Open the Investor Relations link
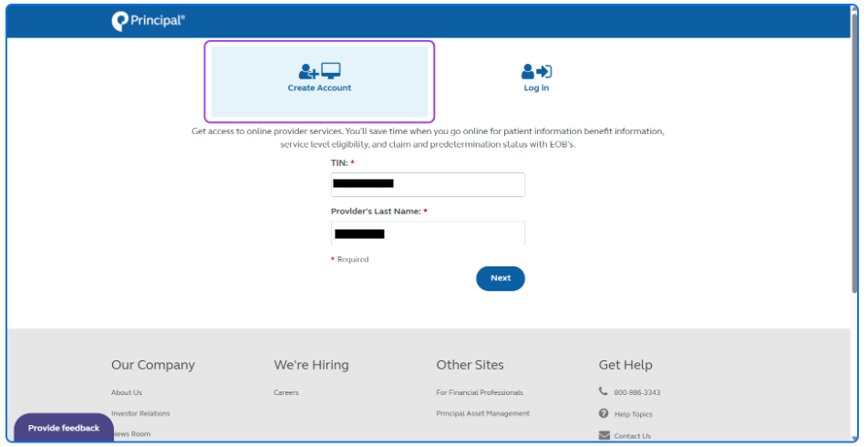The image size is (868, 447). (x=140, y=414)
